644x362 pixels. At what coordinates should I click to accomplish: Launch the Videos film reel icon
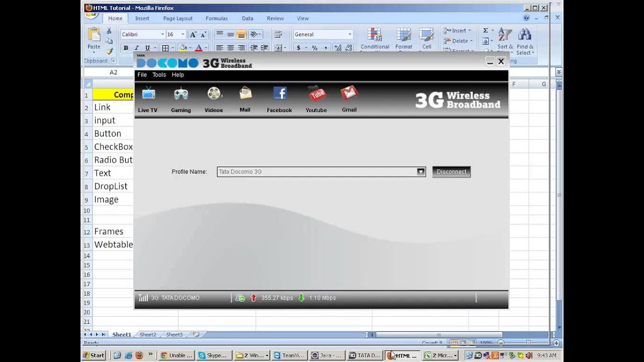214,94
